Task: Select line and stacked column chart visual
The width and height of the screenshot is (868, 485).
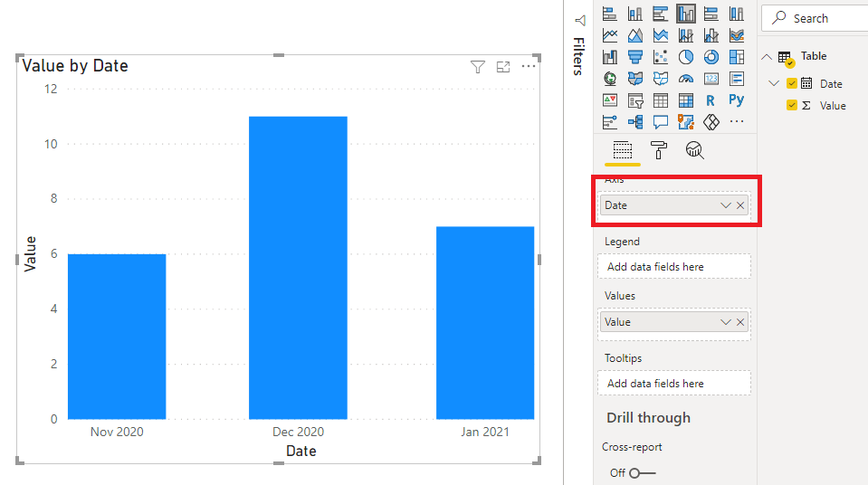Action: tap(686, 35)
